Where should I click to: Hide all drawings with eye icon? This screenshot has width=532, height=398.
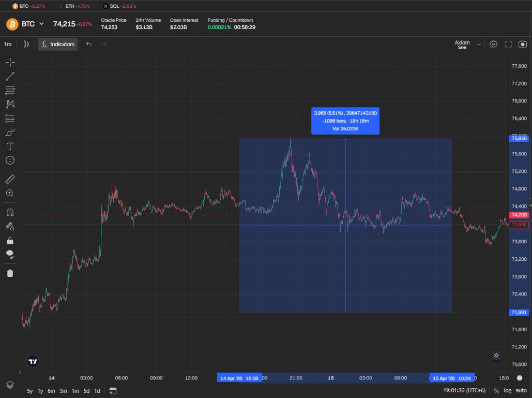click(x=10, y=254)
